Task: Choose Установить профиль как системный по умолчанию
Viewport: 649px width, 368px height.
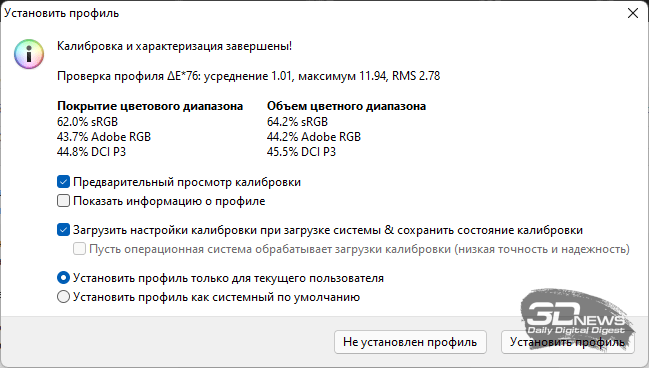Action: 63,297
